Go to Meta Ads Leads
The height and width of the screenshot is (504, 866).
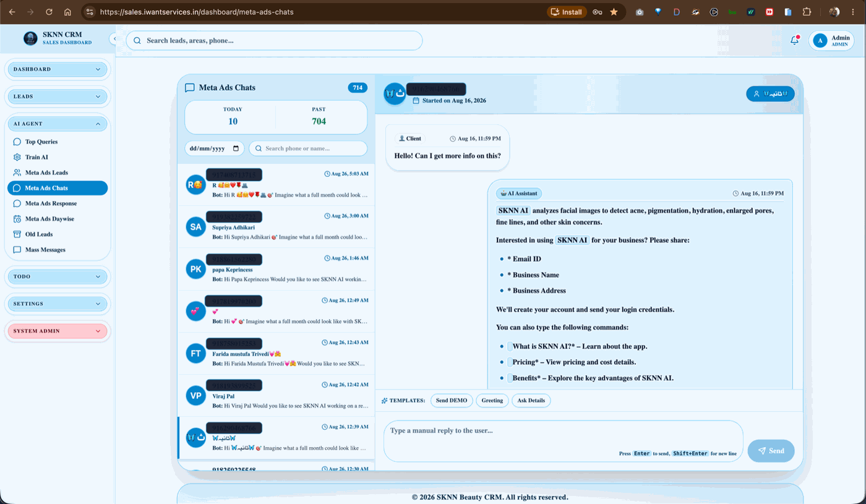[x=58, y=173]
